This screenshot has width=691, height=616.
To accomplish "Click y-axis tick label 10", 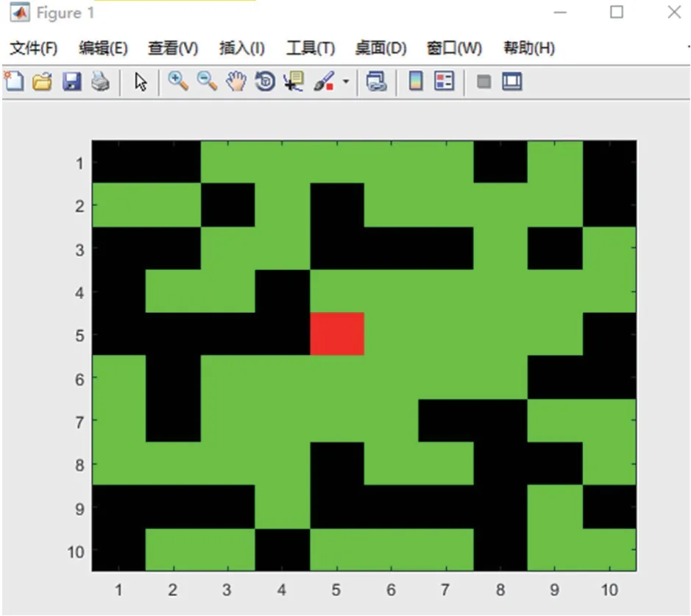I will (x=76, y=552).
